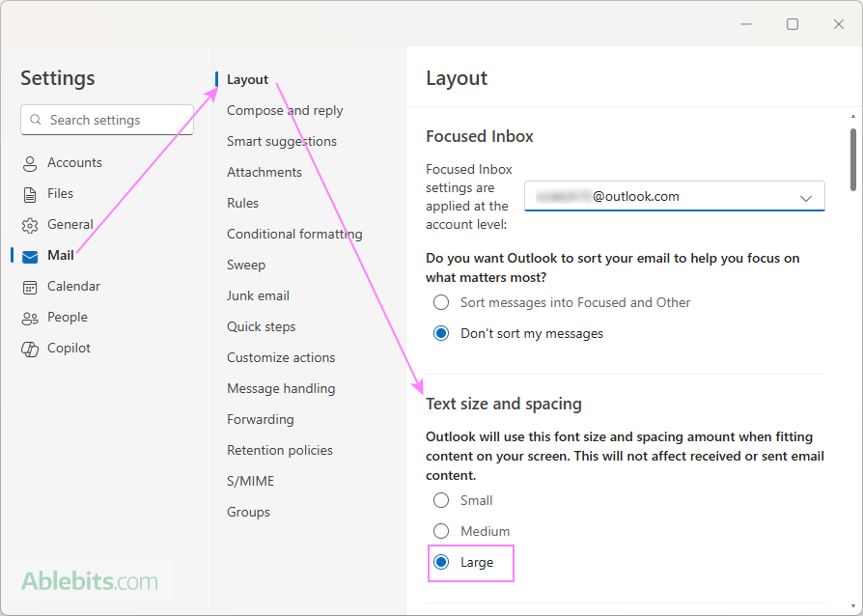Viewport: 863px width, 616px height.
Task: Open the @outlook.com account dropdown
Action: coord(674,196)
